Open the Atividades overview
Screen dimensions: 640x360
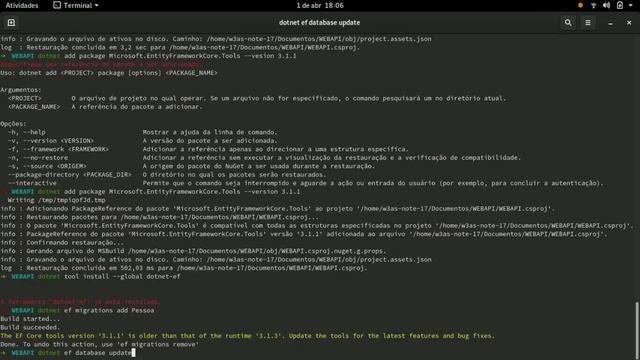coord(22,5)
